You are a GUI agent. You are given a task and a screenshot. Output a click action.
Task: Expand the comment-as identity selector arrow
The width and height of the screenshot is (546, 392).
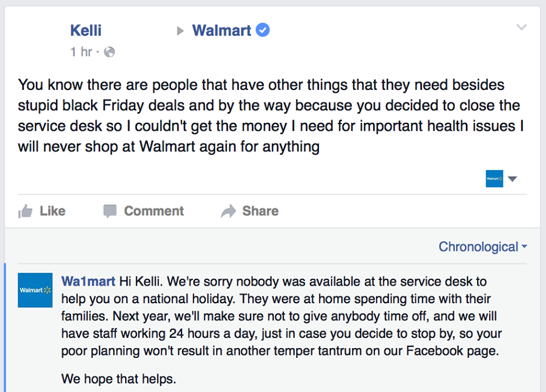click(512, 179)
